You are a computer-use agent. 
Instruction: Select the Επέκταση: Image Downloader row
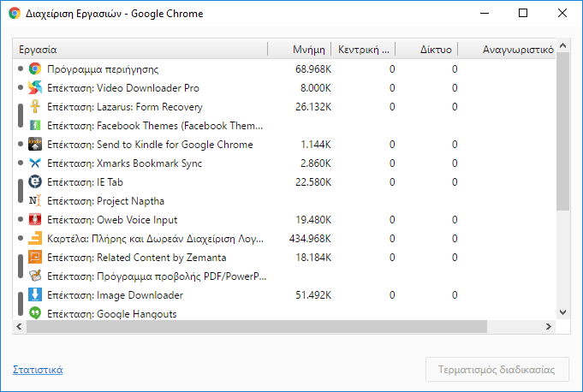284,294
